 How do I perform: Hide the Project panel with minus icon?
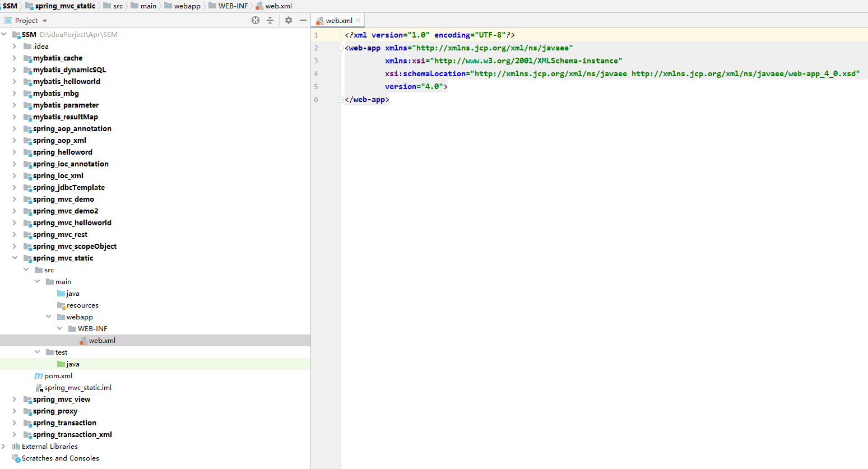coord(303,20)
